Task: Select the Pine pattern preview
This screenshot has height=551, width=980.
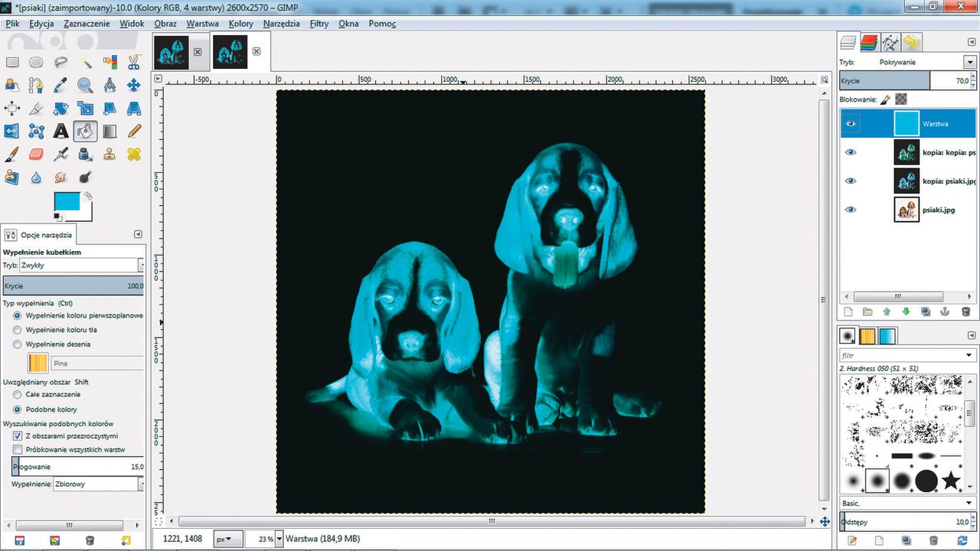Action: click(x=38, y=363)
